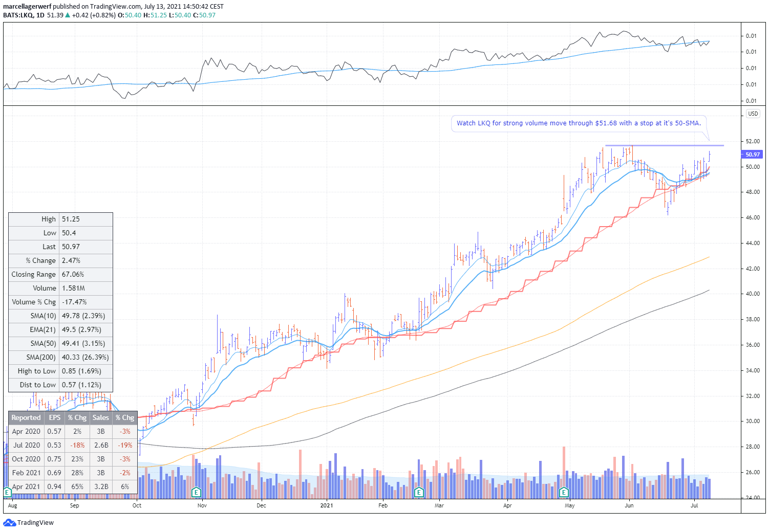Select the Feb 2021 earnings row

(x=73, y=473)
